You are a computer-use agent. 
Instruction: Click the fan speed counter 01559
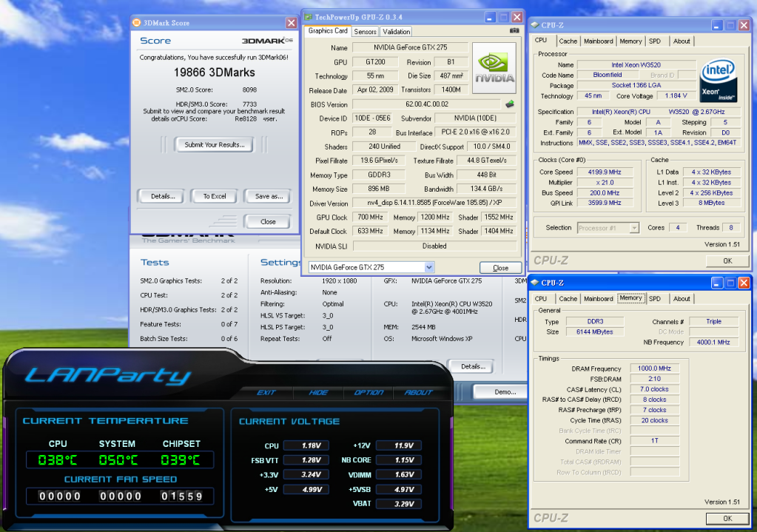pyautogui.click(x=181, y=496)
